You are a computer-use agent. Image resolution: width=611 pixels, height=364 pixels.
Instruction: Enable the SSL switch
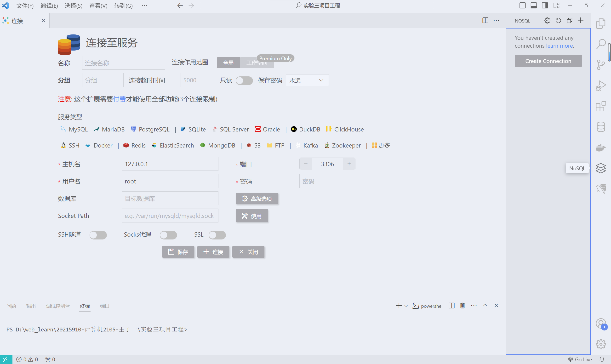click(x=217, y=235)
